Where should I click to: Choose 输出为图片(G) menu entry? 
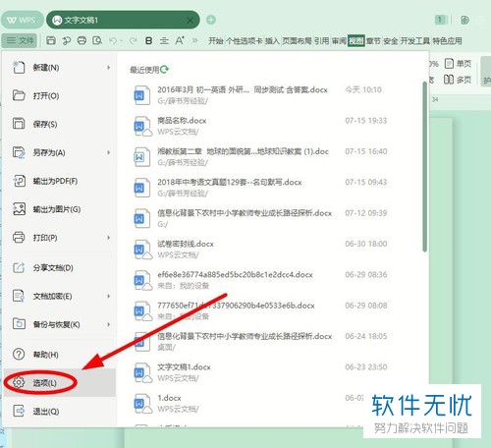[60, 209]
